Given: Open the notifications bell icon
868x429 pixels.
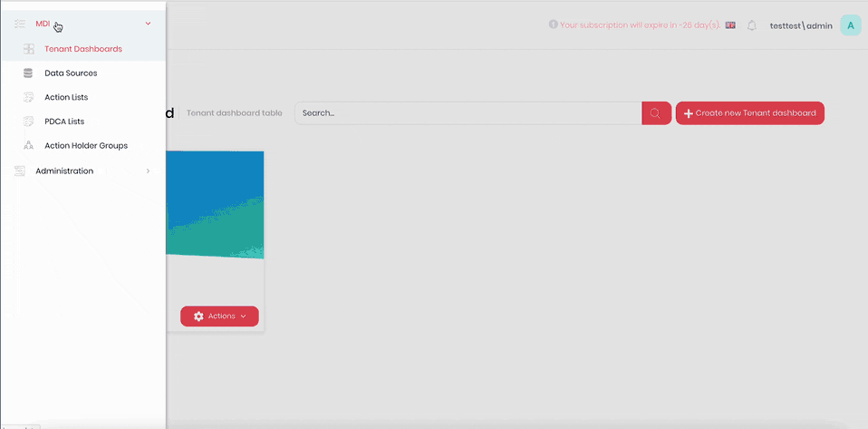Looking at the screenshot, I should pyautogui.click(x=752, y=25).
